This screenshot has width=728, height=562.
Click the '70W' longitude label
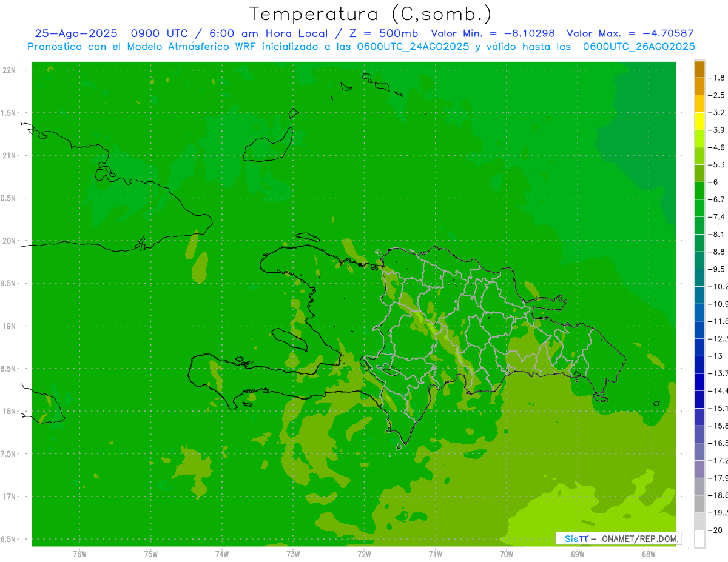point(507,554)
